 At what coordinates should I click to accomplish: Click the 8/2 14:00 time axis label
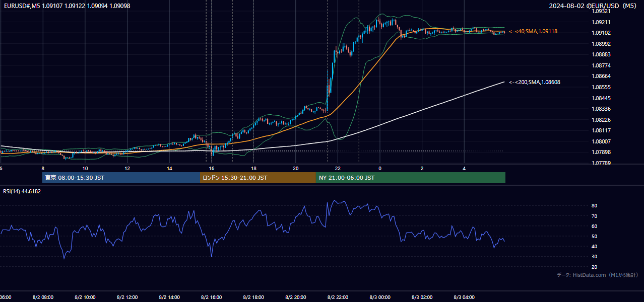(x=169, y=297)
